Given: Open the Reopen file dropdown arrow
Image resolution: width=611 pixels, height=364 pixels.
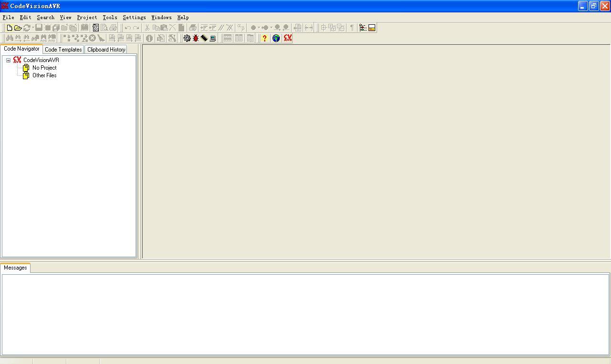Looking at the screenshot, I should (33, 28).
